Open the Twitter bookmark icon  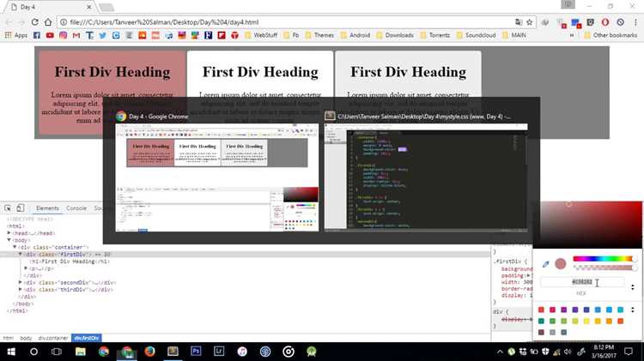click(103, 35)
